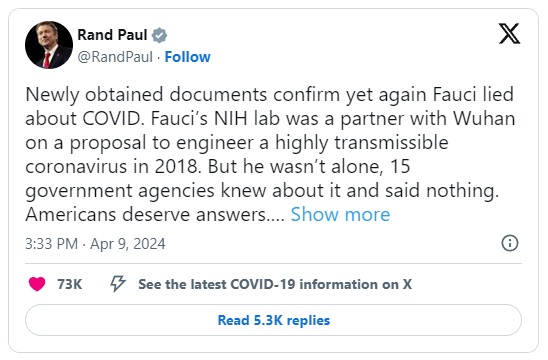Click the 73K likes count
Screen dimensions: 548x360
coord(70,284)
